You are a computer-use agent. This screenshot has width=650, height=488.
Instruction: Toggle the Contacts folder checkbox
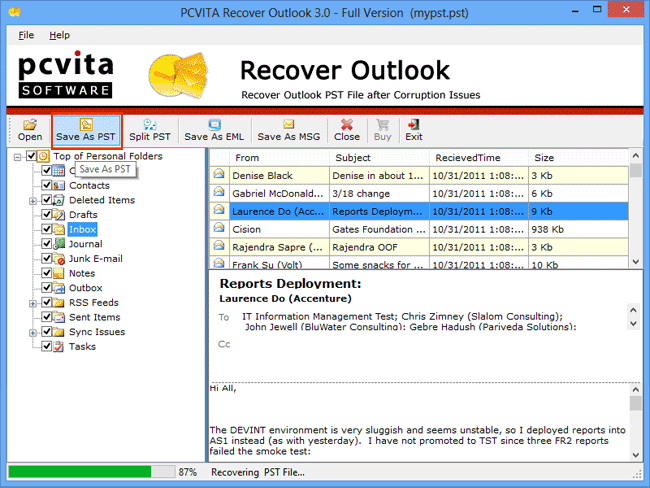[x=47, y=185]
